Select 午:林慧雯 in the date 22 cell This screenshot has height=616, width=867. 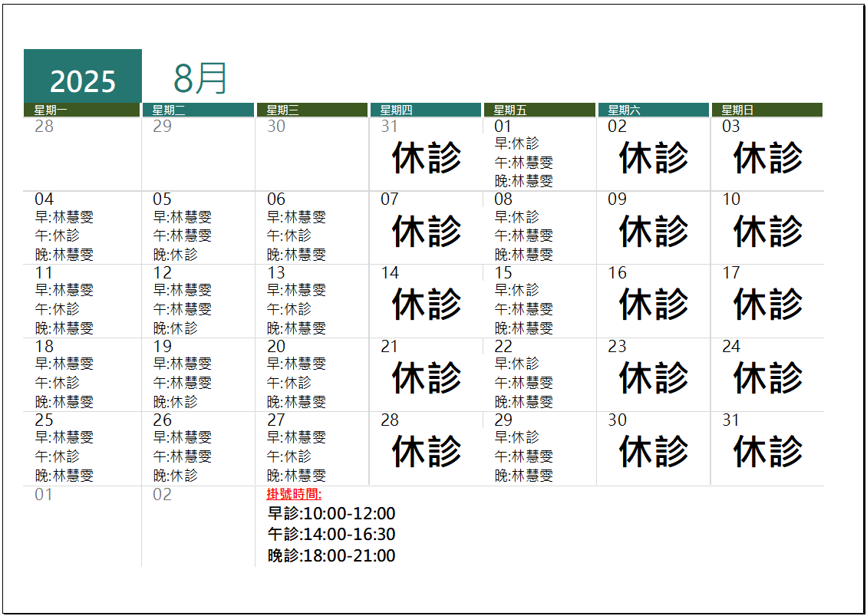pos(523,383)
